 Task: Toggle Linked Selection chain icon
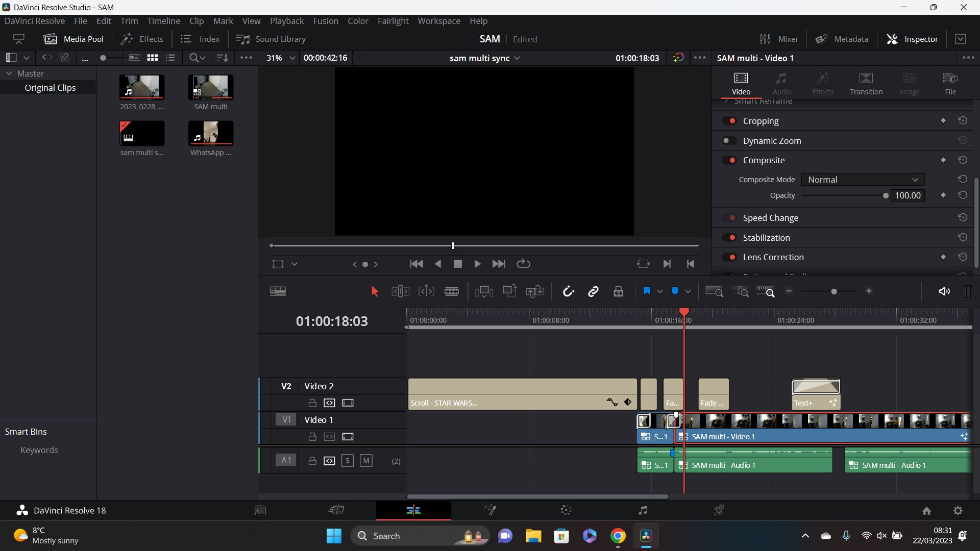(593, 291)
